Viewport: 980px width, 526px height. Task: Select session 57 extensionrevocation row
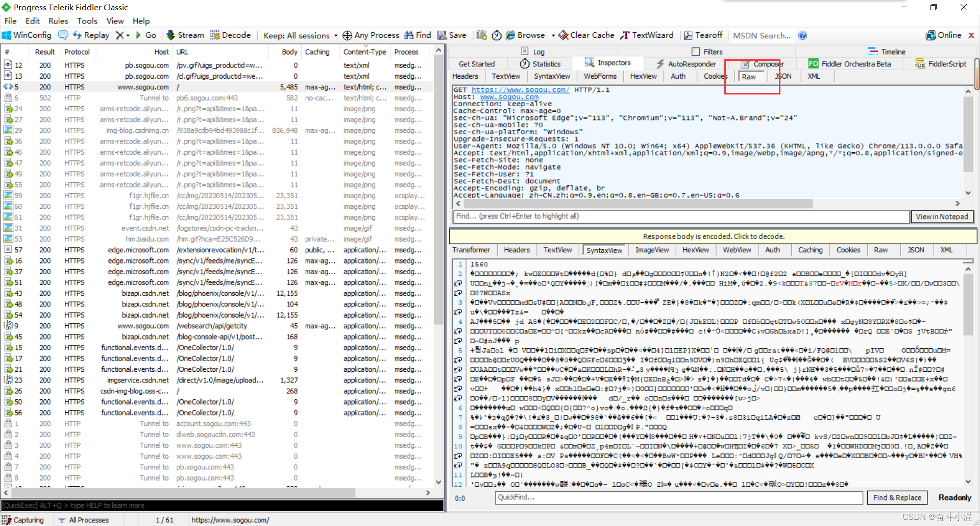pos(217,250)
